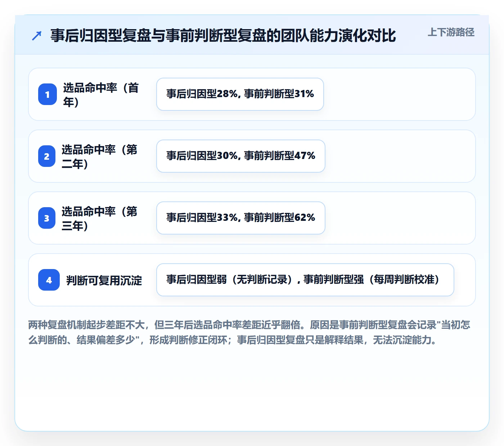
Task: Click the value box 事后归因型33%, 事前判断型62%
Action: [241, 218]
